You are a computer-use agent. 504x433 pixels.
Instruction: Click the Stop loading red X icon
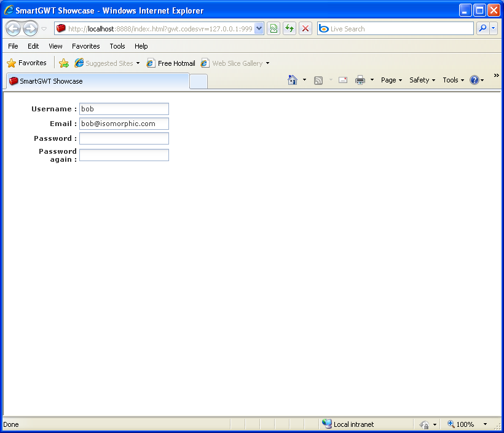point(305,29)
